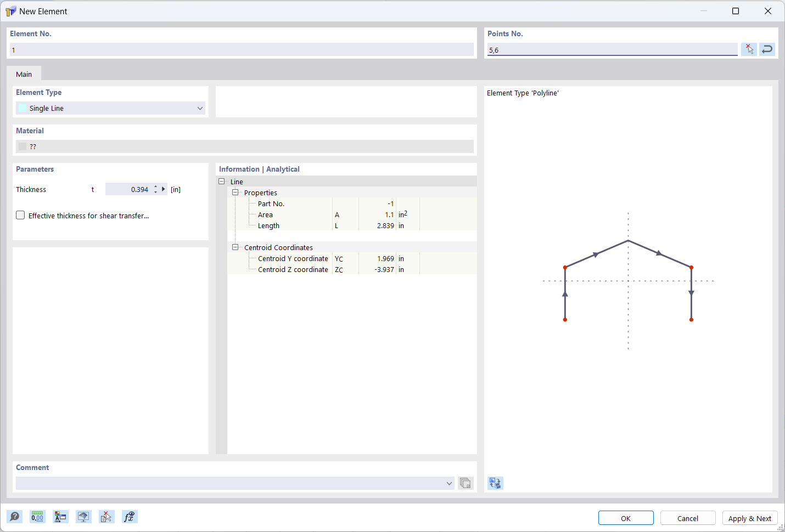Open the Element Type dropdown
This screenshot has width=785, height=532.
[x=111, y=108]
